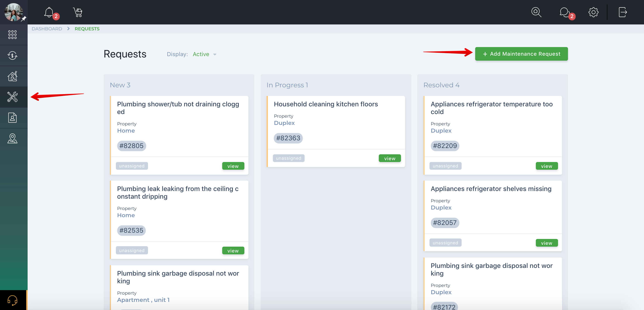Click request number #82805 badge
This screenshot has width=644, height=310.
(x=131, y=146)
